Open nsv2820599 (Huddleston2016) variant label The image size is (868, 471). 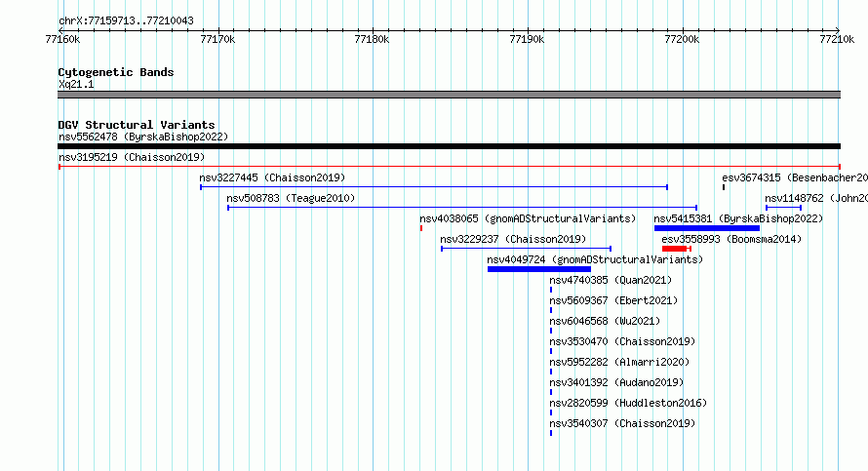(628, 403)
